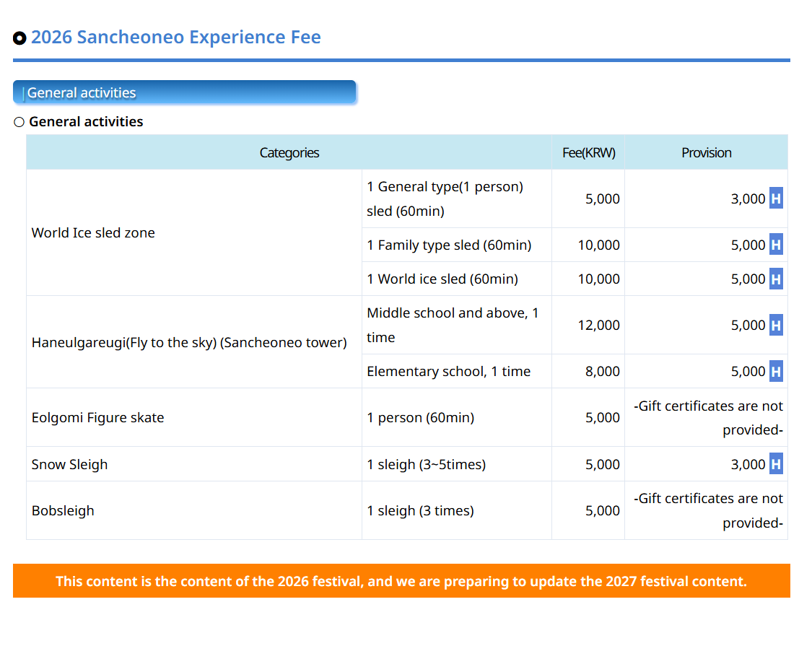This screenshot has width=812, height=659.
Task: Click the H icon in Family type sled row
Action: [776, 245]
